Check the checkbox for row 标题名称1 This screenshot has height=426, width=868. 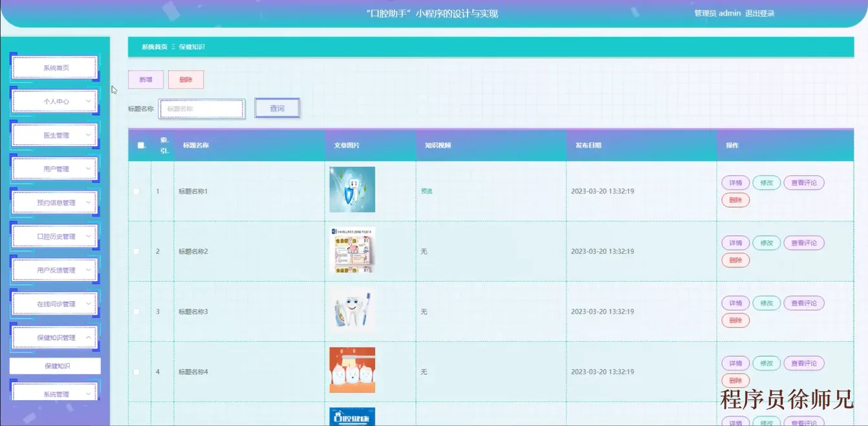click(x=136, y=192)
